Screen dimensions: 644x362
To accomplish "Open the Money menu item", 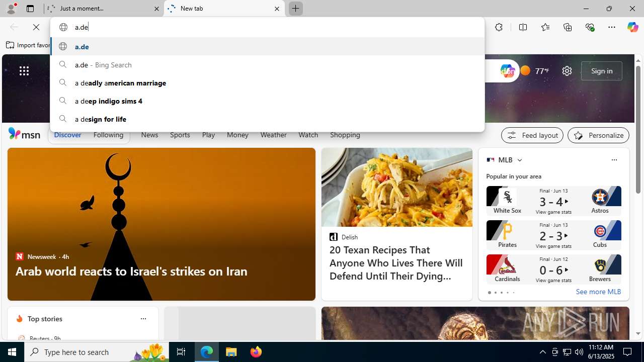I will point(237,135).
